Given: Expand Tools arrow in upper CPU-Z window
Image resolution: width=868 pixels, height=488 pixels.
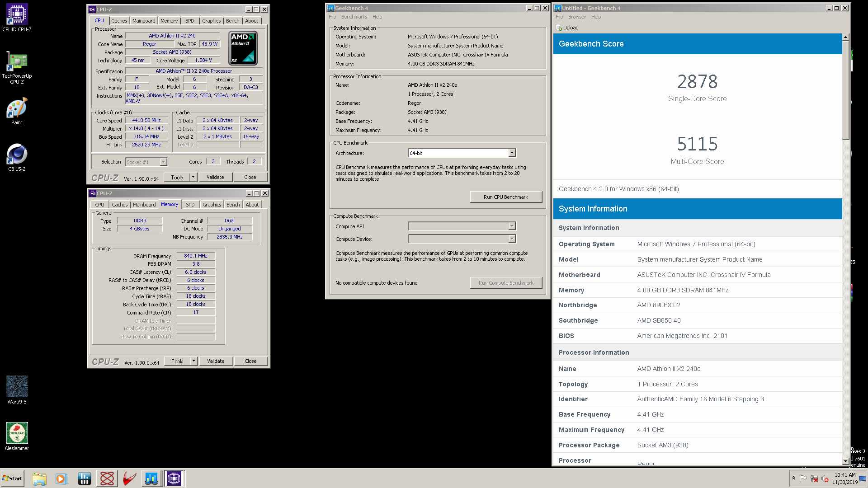Looking at the screenshot, I should [x=193, y=177].
